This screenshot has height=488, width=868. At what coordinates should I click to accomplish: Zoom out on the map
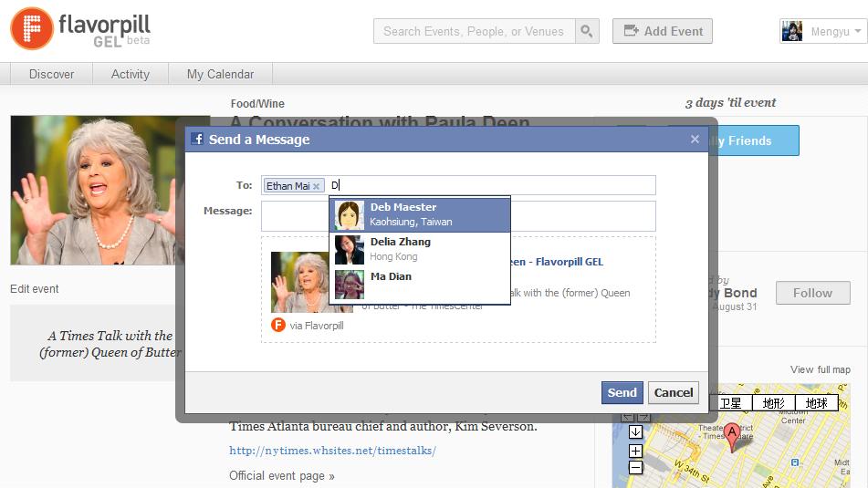tap(635, 468)
